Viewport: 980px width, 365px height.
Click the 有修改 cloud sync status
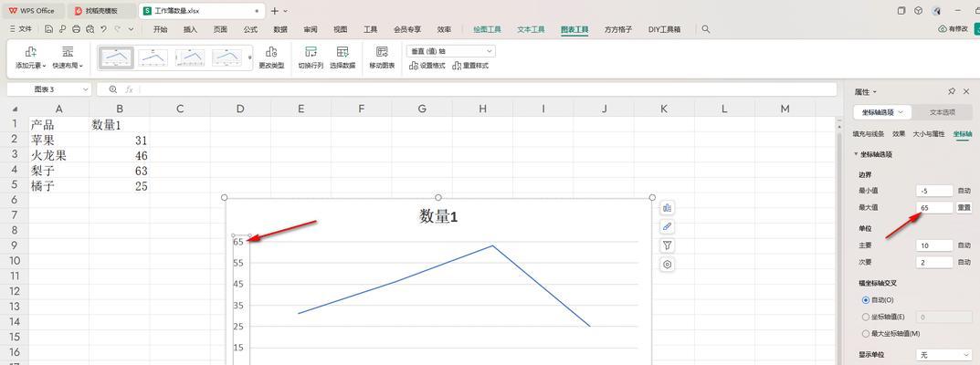coord(954,28)
